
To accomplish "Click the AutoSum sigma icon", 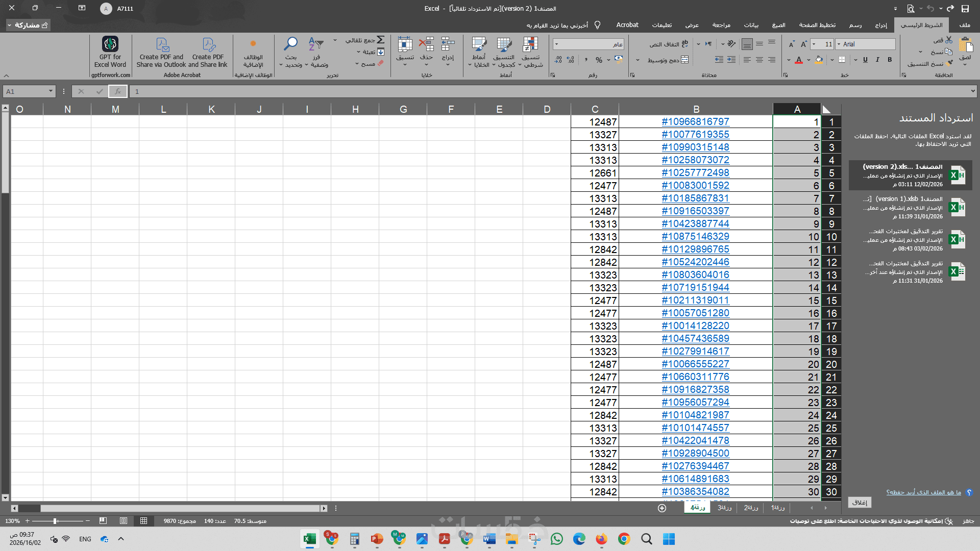I will coord(380,40).
